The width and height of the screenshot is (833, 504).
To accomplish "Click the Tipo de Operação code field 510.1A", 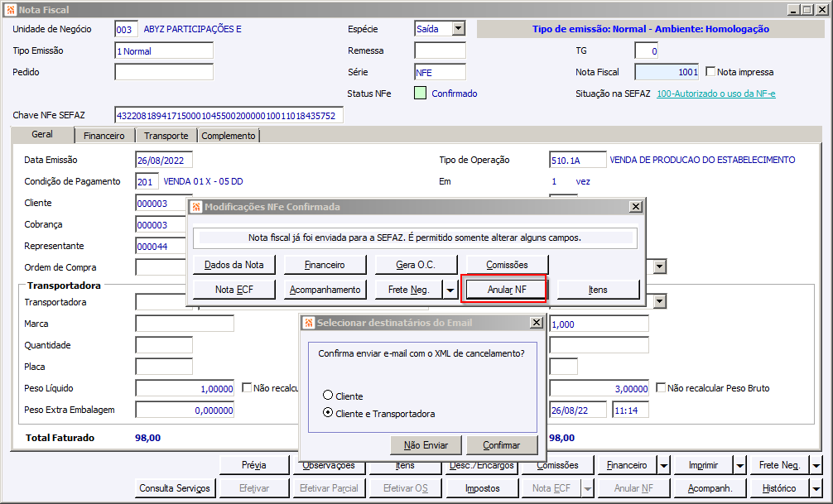I will tap(577, 160).
